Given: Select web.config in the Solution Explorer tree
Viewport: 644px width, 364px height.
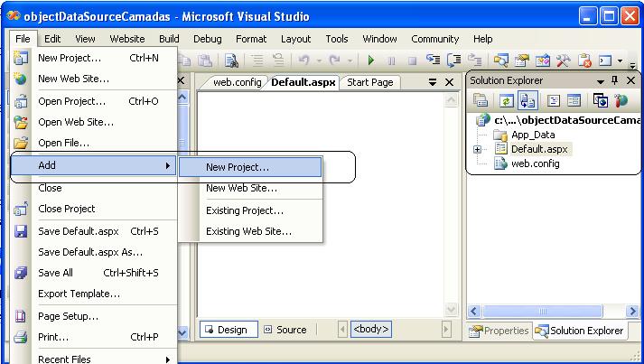Looking at the screenshot, I should click(x=527, y=163).
